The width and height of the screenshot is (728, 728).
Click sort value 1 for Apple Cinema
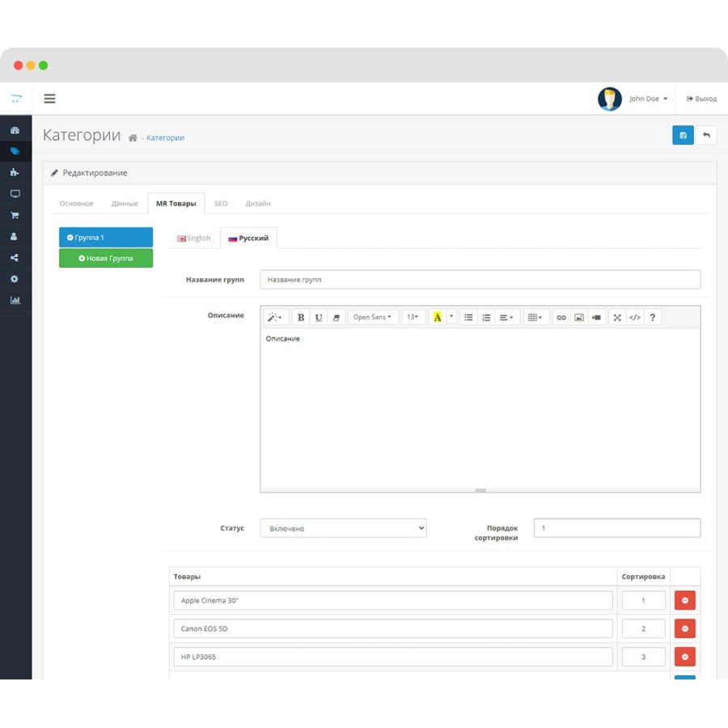tap(644, 600)
